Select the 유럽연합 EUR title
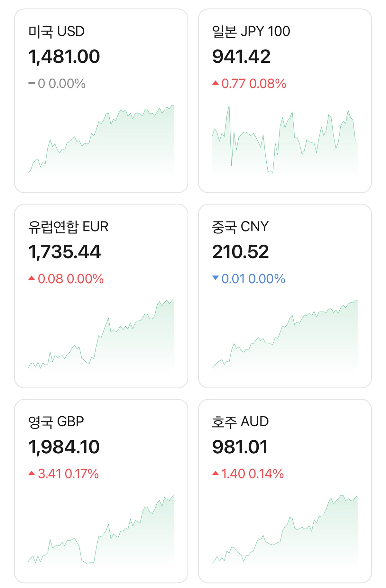Viewport: 386px width, 588px height. coord(68,227)
